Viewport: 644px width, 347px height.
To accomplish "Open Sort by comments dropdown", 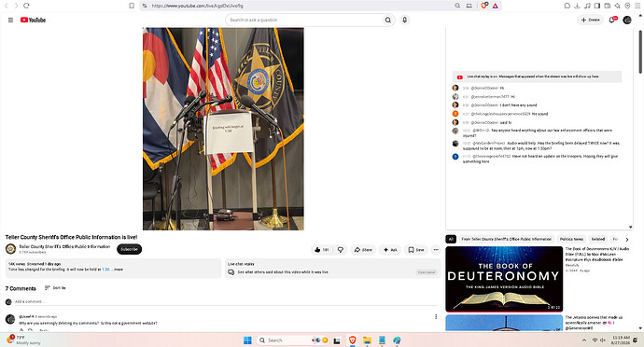I will click(x=55, y=288).
